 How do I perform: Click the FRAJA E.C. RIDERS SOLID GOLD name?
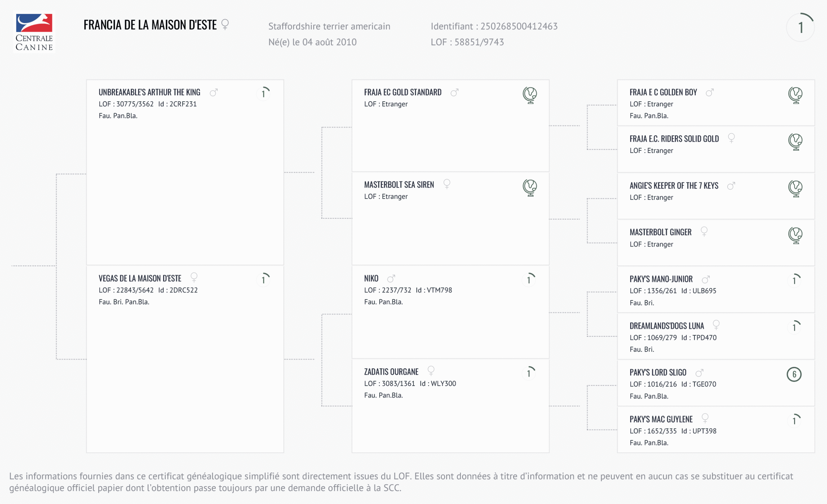pos(674,139)
